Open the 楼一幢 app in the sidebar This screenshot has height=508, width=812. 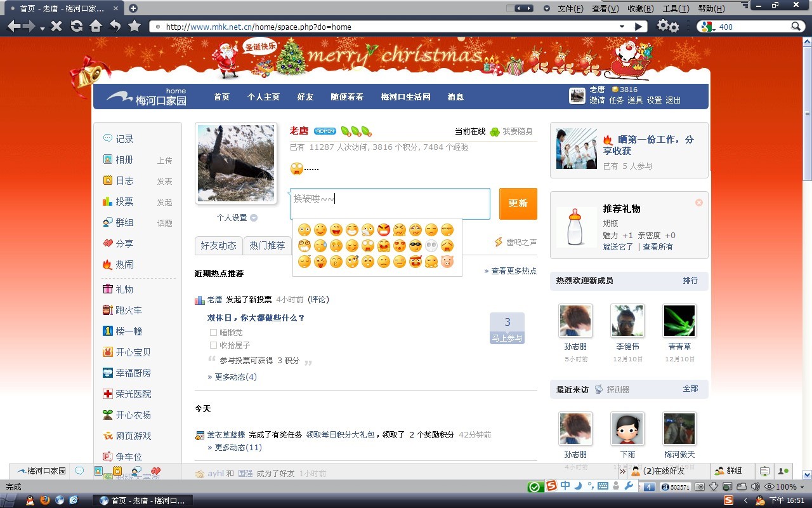[x=129, y=331]
